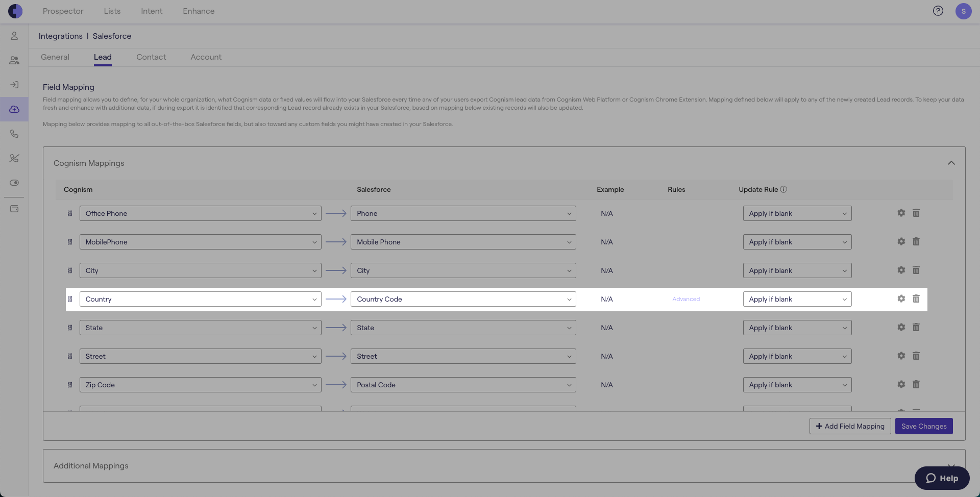Image resolution: width=980 pixels, height=497 pixels.
Task: Open Cognism Zip Code field dropdown
Action: (201, 385)
